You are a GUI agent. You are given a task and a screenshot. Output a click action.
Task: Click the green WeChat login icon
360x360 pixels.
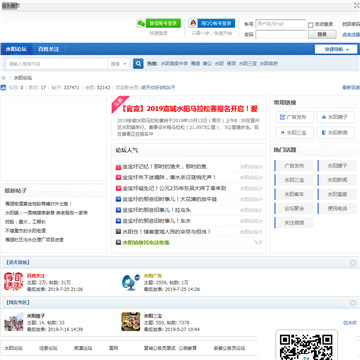[141, 23]
